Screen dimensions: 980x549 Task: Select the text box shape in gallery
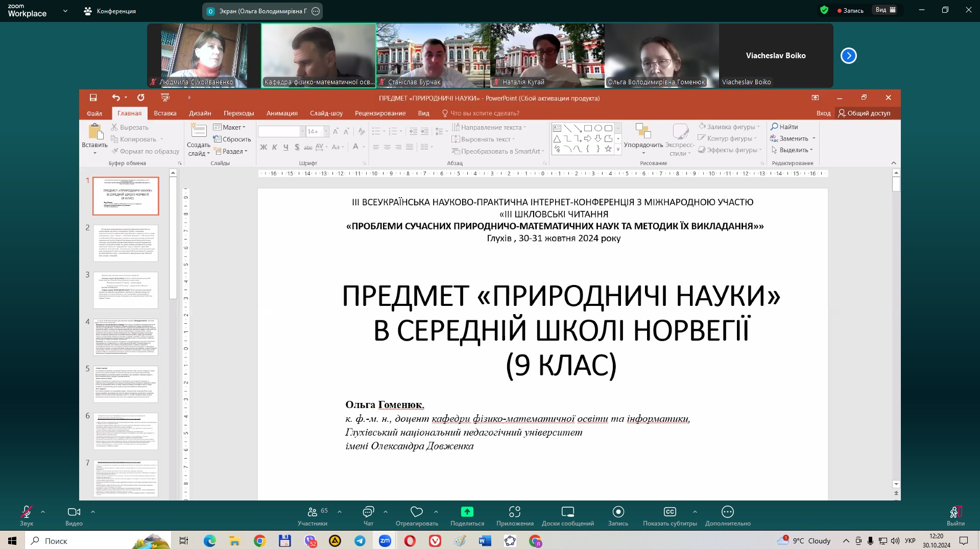pyautogui.click(x=557, y=128)
